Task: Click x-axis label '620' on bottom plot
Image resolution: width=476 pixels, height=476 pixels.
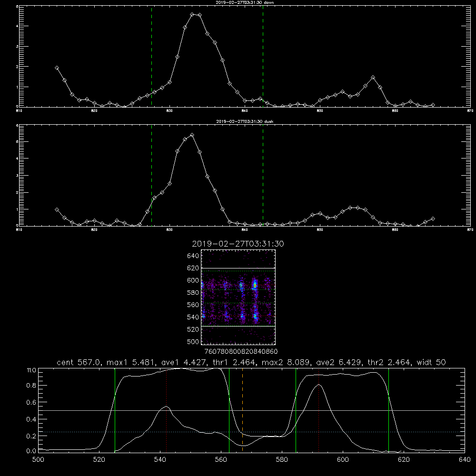Action: (x=404, y=460)
